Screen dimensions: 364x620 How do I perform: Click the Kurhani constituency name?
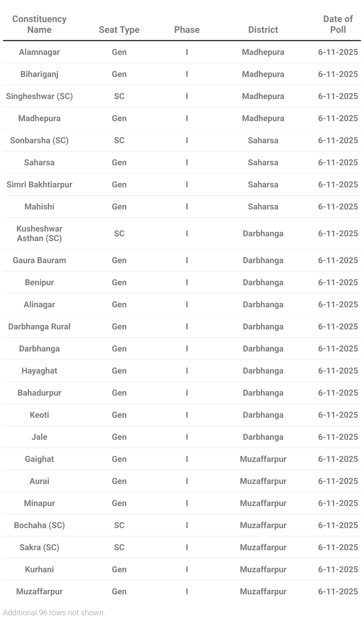[39, 569]
